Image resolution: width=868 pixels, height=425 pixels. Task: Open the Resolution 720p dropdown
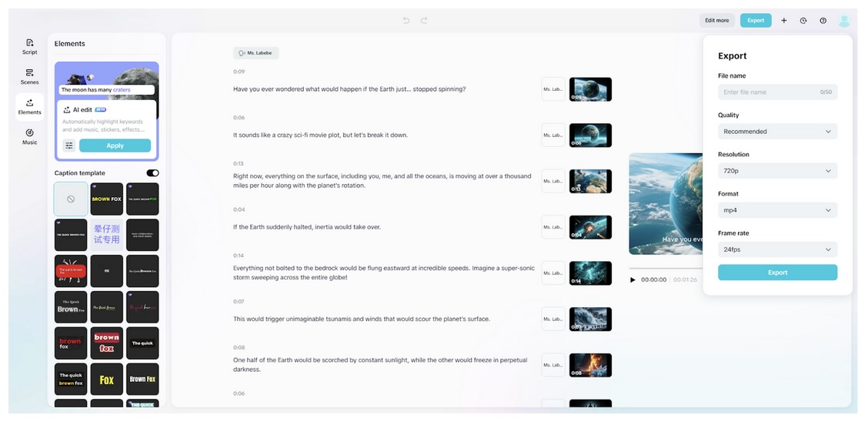coord(777,171)
